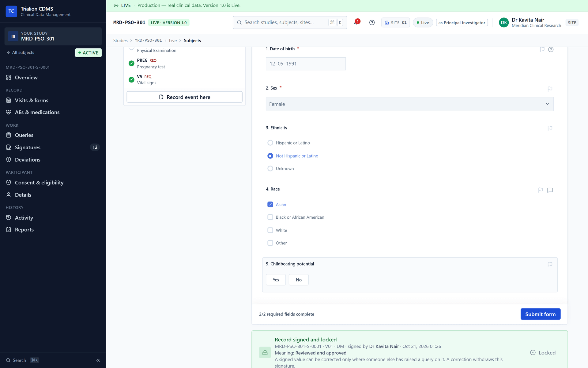Viewport: 588px width, 368px height.
Task: Open the comment on Race field
Action: (550, 190)
